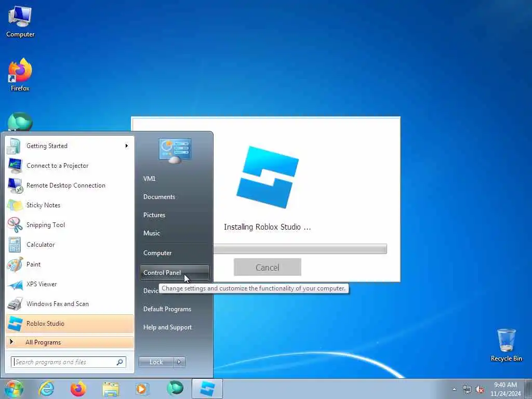Click the Show desktop strip
The height and width of the screenshot is (399, 532).
[528, 389]
